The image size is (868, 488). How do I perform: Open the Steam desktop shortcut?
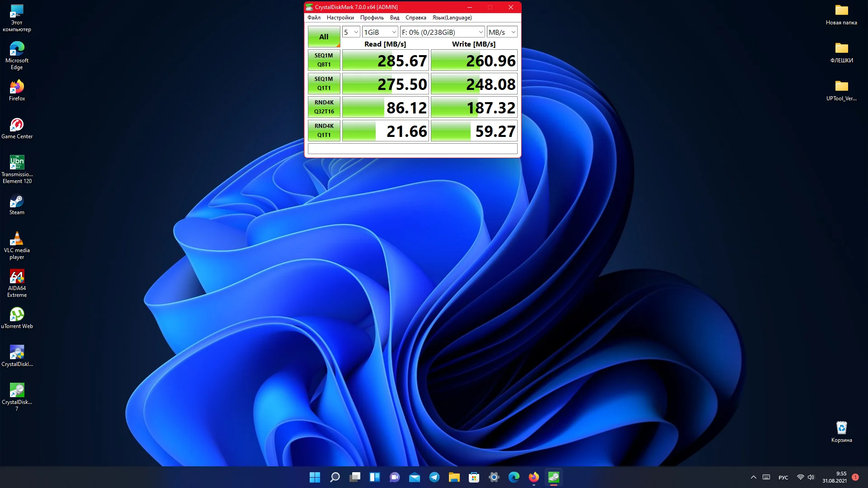17,202
